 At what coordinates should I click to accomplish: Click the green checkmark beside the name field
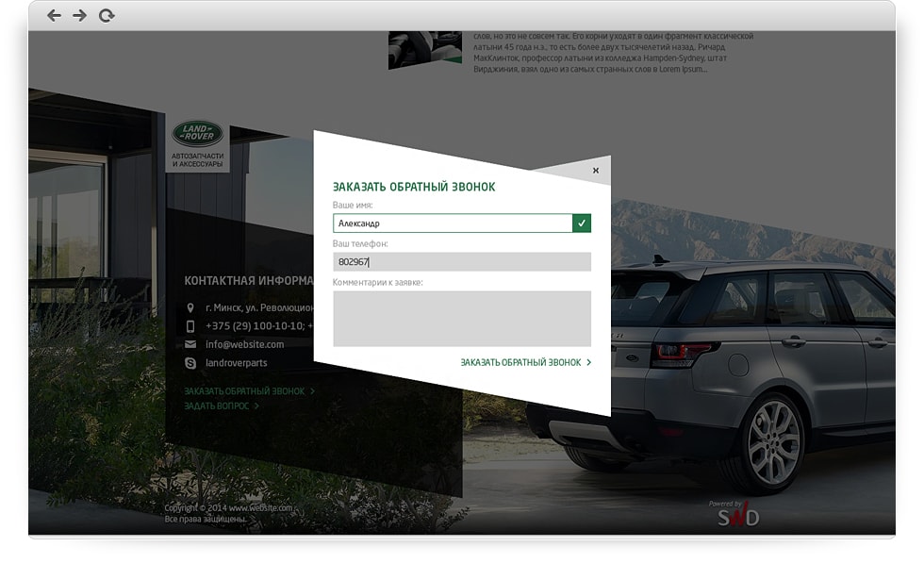pos(582,224)
